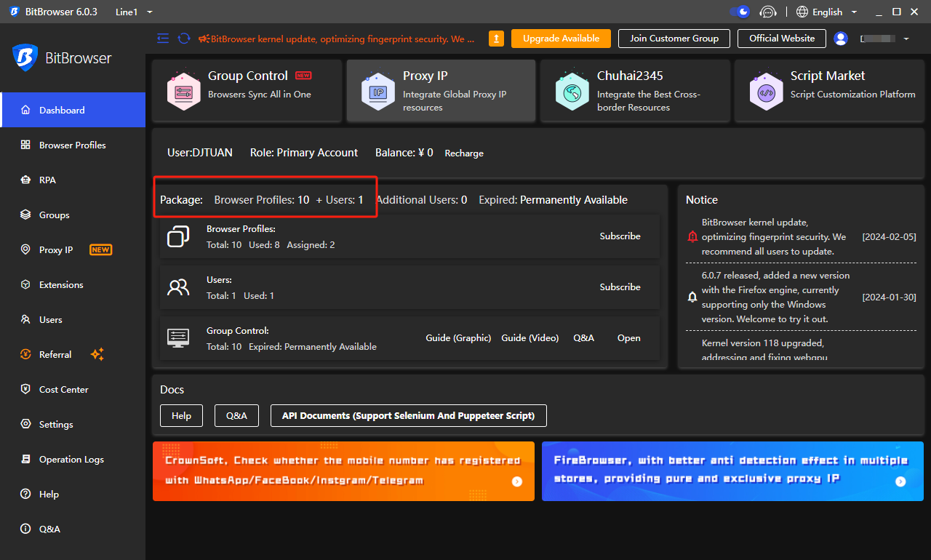Click the arrow on FireBrowser banner

[900, 481]
